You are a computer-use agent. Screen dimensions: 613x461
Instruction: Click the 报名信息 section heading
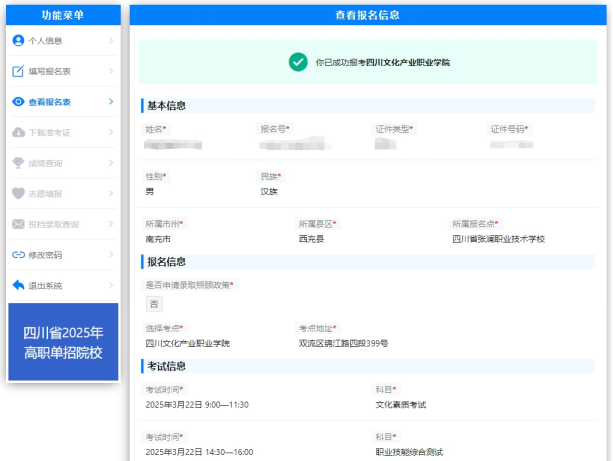tap(167, 262)
